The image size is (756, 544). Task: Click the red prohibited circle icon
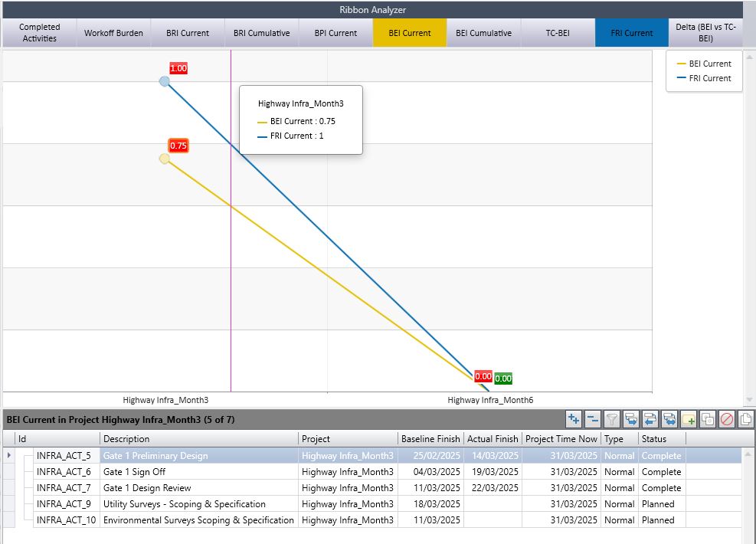click(x=727, y=419)
